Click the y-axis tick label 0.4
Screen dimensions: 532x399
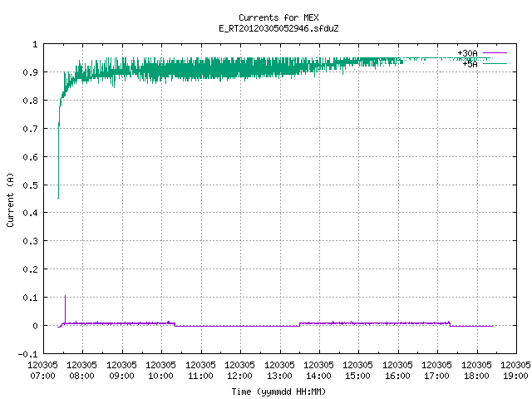click(30, 213)
